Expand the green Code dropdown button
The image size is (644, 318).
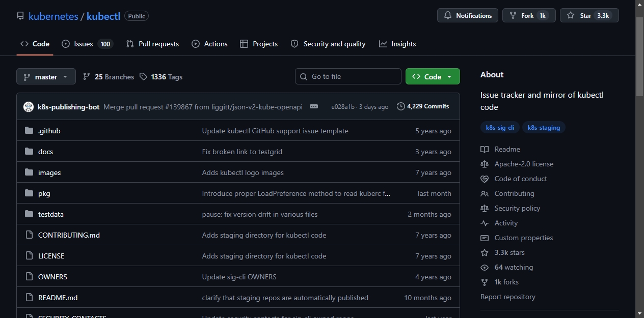pyautogui.click(x=433, y=76)
